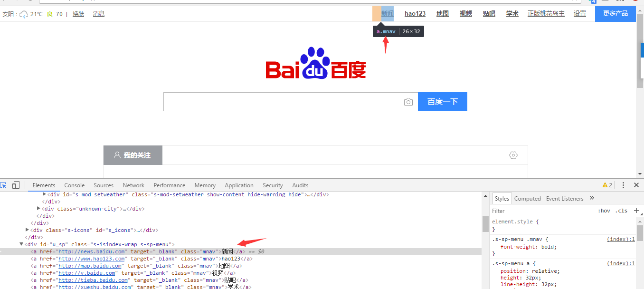Click the Styles Filter input field
The height and width of the screenshot is (289, 644).
click(x=543, y=211)
